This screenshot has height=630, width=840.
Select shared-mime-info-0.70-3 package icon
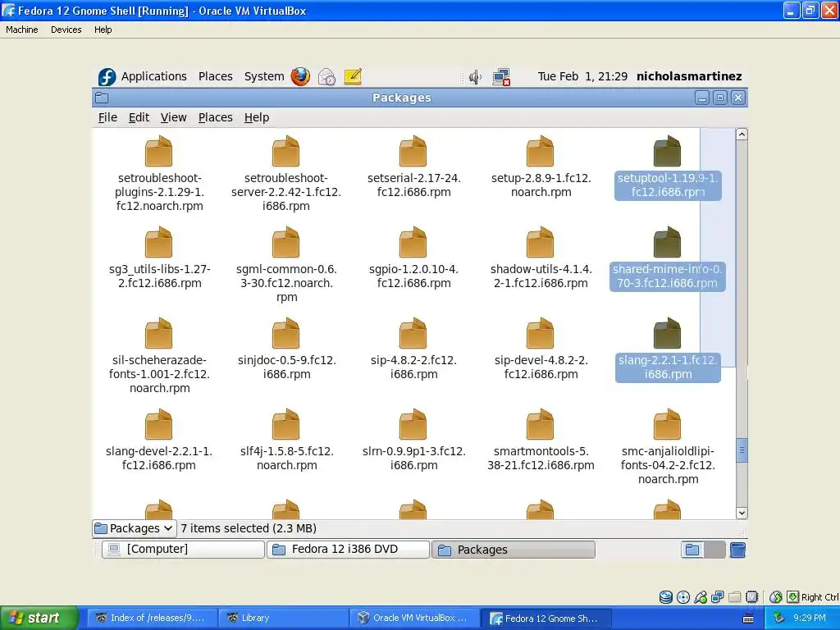pos(667,243)
